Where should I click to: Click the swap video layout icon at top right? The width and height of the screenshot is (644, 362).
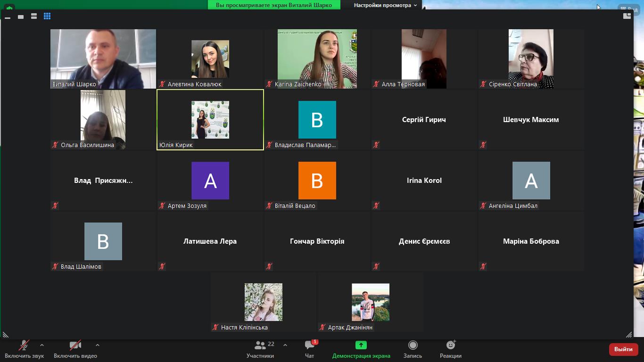(x=627, y=16)
